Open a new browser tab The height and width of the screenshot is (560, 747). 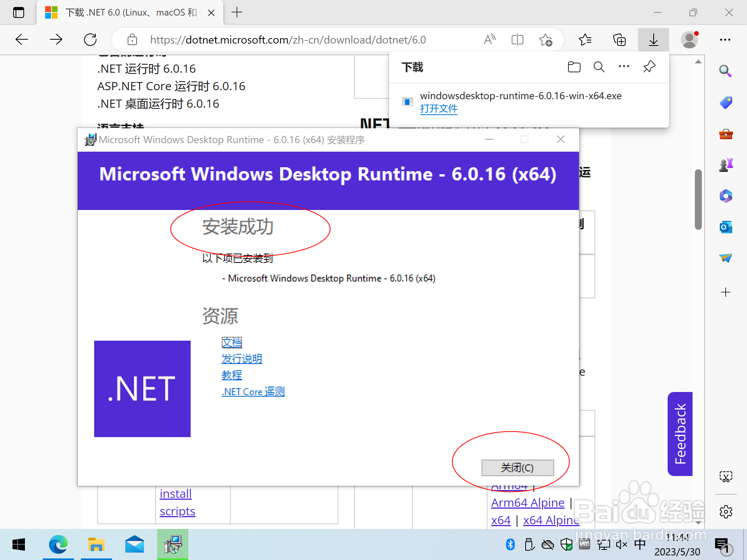coord(237,12)
